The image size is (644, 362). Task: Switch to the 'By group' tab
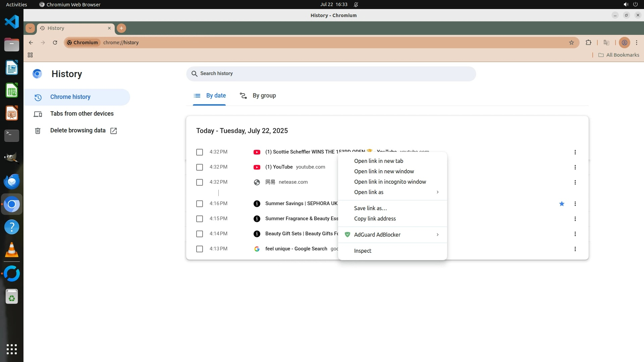coord(258,96)
